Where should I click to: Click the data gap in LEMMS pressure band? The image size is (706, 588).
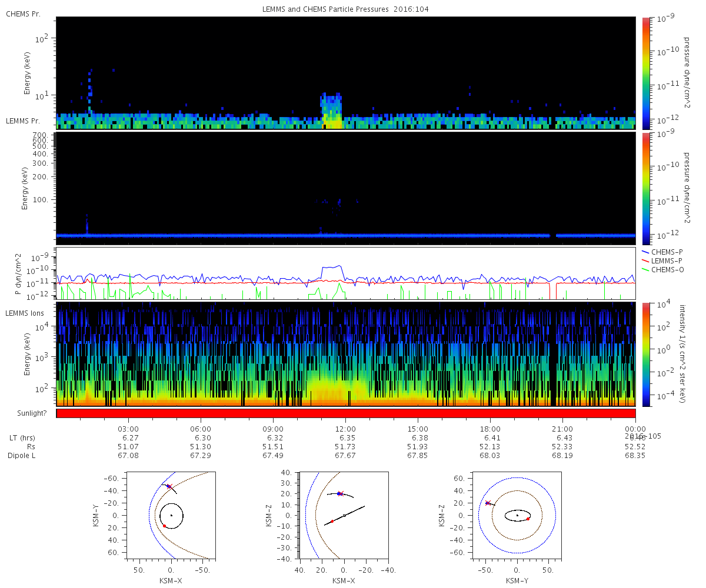[553, 235]
